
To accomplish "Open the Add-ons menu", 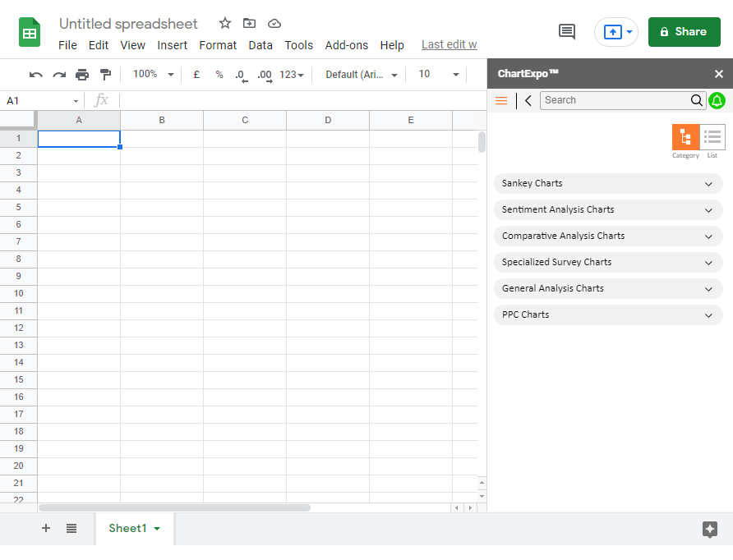I will coord(347,45).
